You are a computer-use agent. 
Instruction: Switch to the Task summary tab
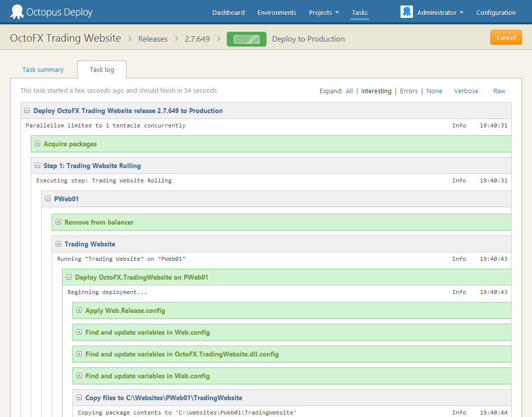pyautogui.click(x=43, y=70)
